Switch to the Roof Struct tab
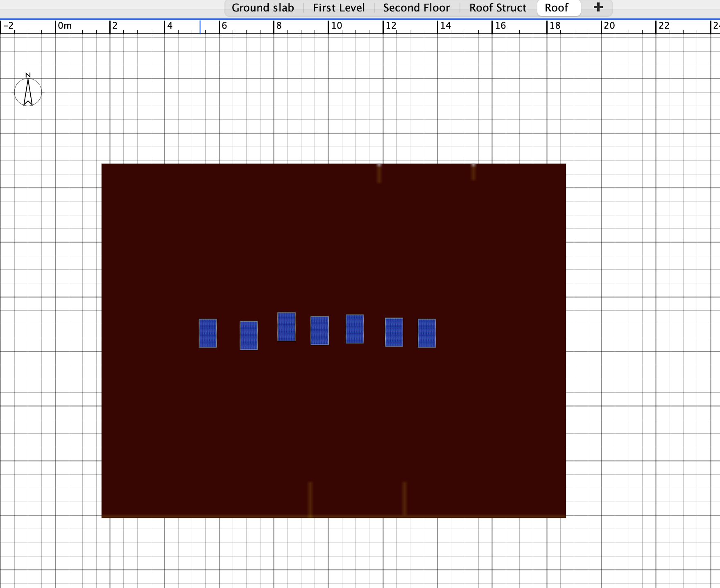The image size is (720, 588). [498, 8]
